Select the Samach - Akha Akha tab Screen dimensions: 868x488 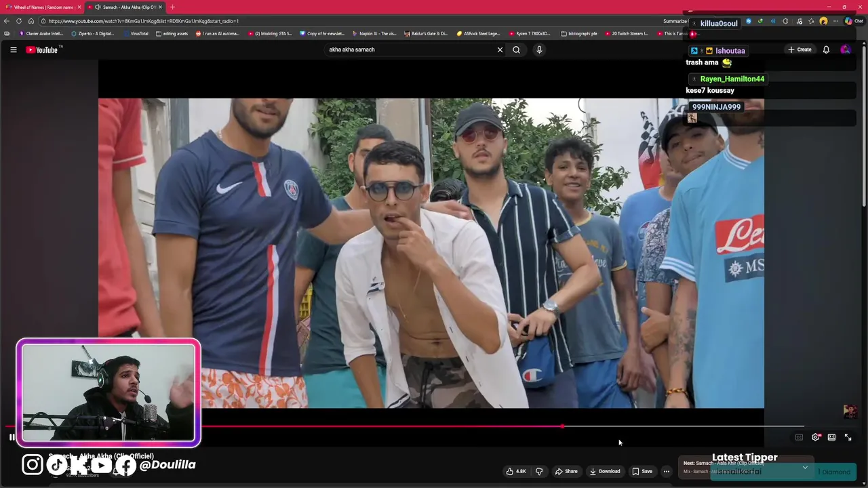125,7
